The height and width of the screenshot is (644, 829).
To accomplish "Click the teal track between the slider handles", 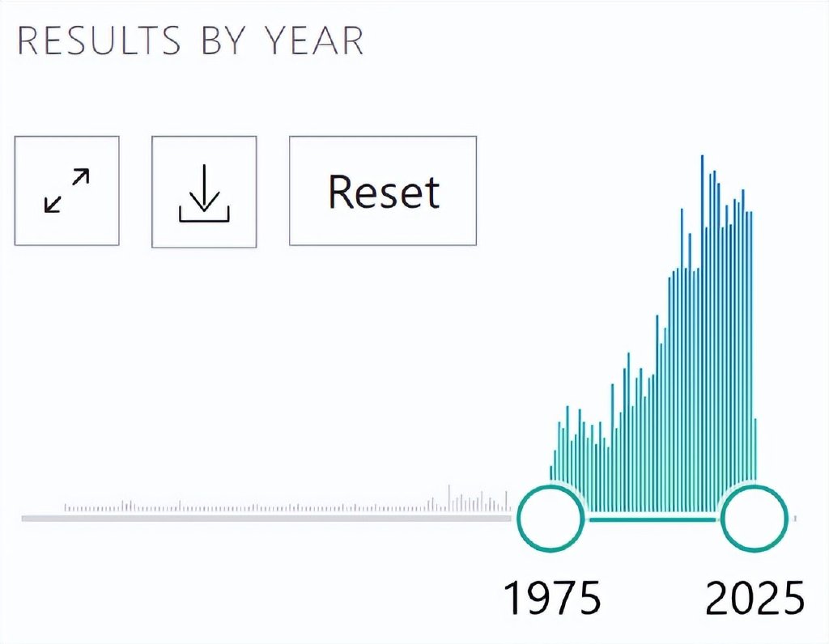I will 652,519.
